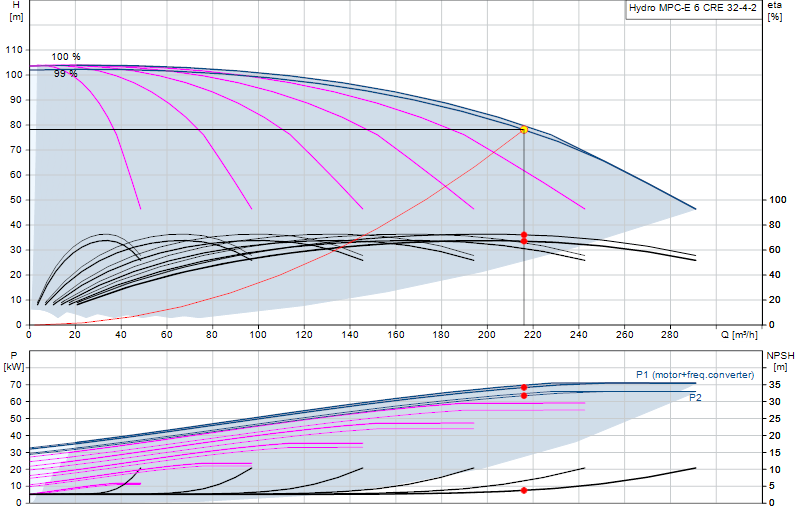Click the 15 tick on the NPSH axis
The width and height of the screenshot is (800, 520).
point(775,453)
